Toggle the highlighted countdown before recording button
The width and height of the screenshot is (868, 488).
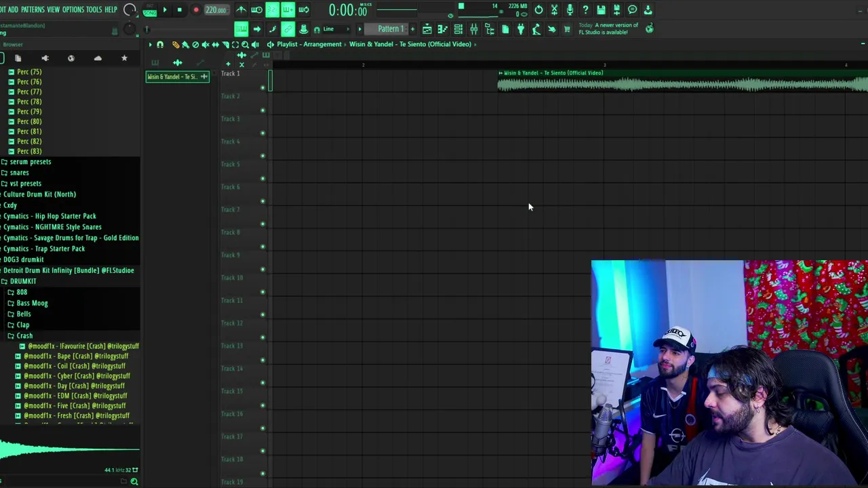pos(272,9)
